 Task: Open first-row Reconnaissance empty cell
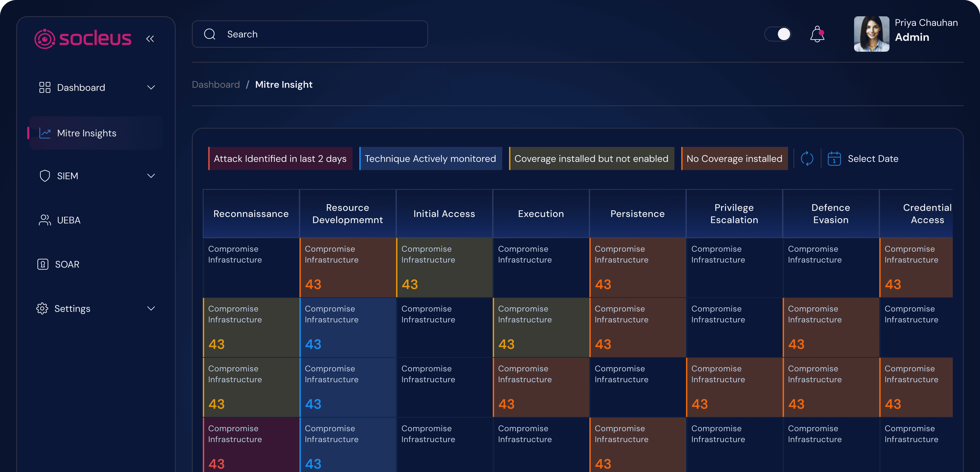point(251,268)
